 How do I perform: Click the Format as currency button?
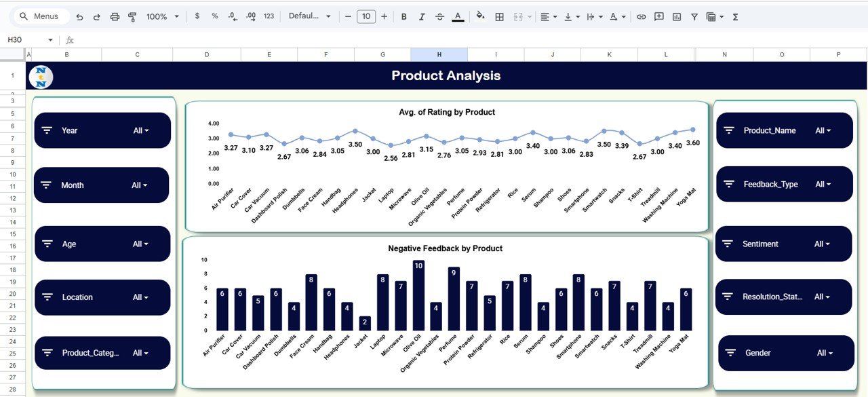point(197,16)
